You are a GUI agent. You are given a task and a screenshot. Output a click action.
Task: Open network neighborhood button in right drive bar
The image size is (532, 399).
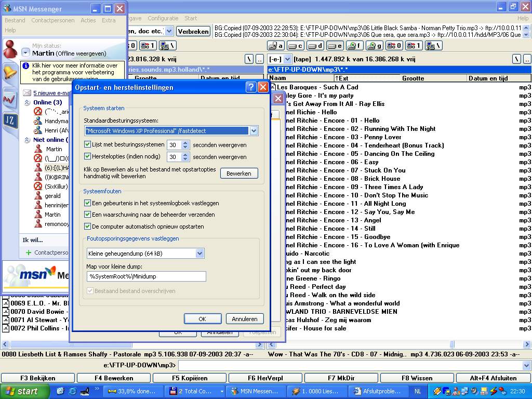pyautogui.click(x=433, y=46)
